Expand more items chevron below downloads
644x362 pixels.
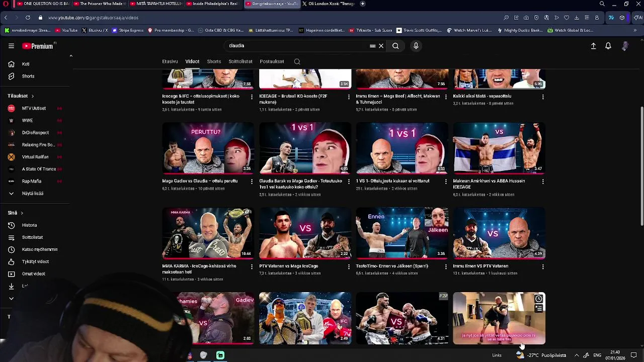(11, 299)
